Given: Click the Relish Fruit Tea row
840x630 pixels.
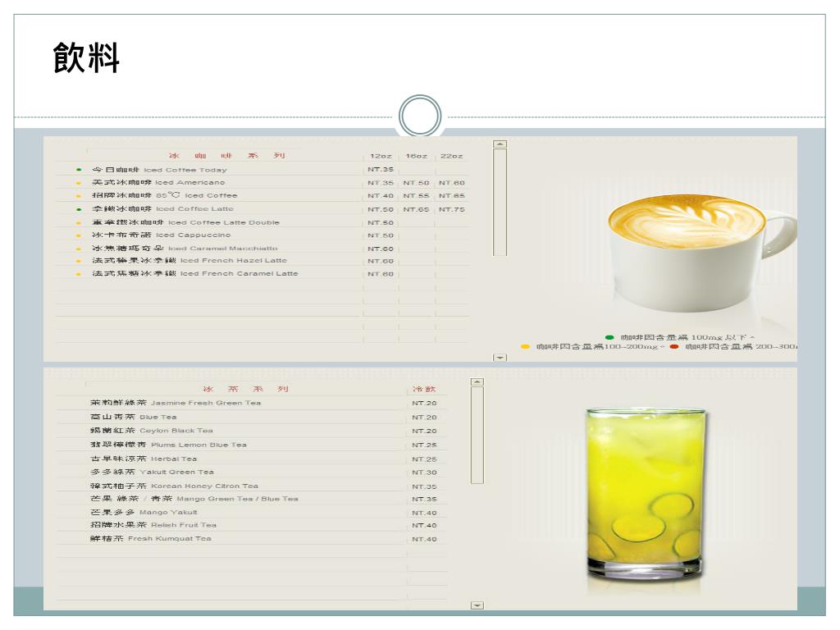Looking at the screenshot, I should 252,526.
